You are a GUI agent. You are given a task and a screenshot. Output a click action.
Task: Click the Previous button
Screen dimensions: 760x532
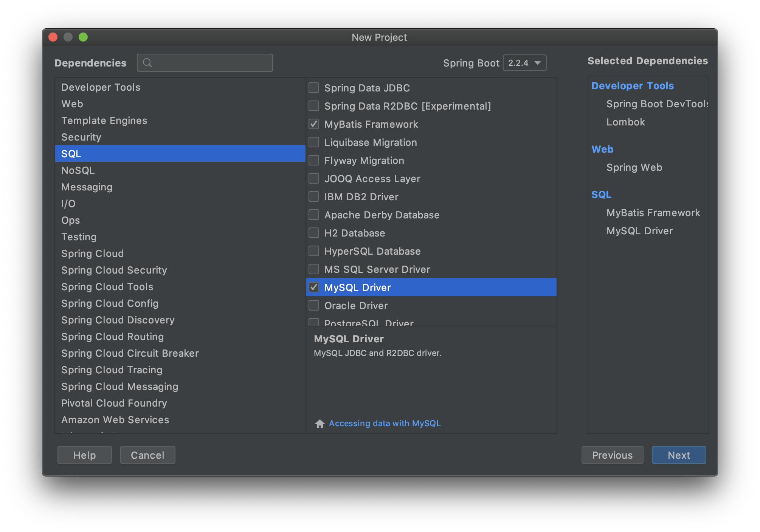pos(612,455)
